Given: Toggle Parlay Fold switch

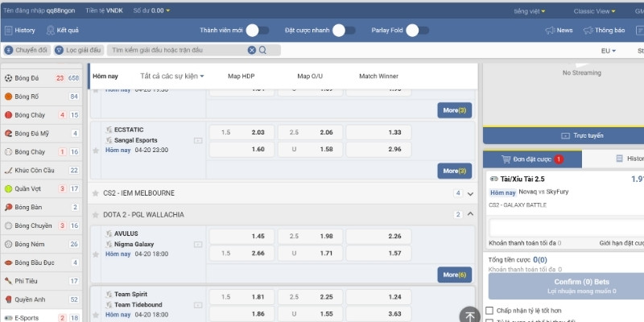Looking at the screenshot, I should click(418, 30).
